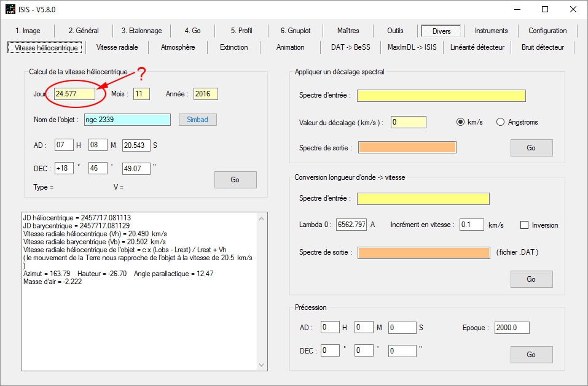Click Go in the Précession section
588x386 pixels.
pos(531,355)
